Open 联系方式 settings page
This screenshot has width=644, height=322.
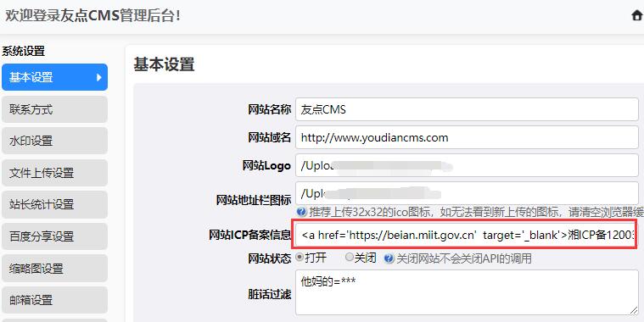pos(54,109)
